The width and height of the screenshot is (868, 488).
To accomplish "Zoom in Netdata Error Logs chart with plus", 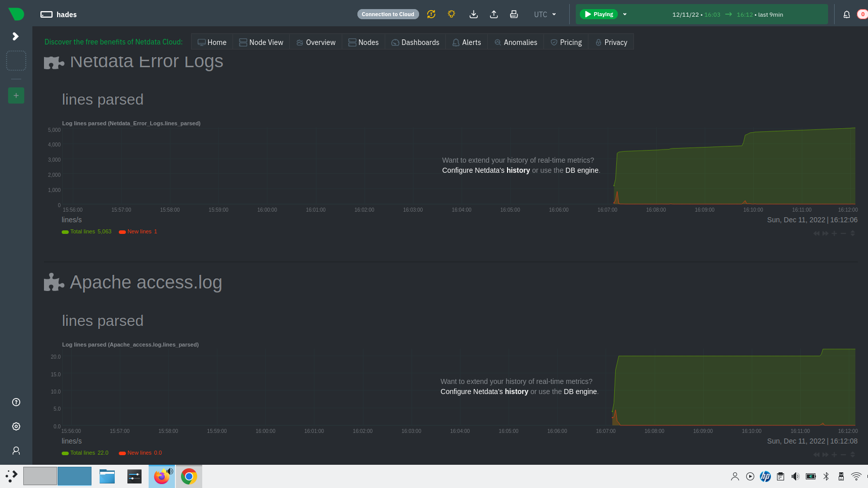I will (835, 233).
